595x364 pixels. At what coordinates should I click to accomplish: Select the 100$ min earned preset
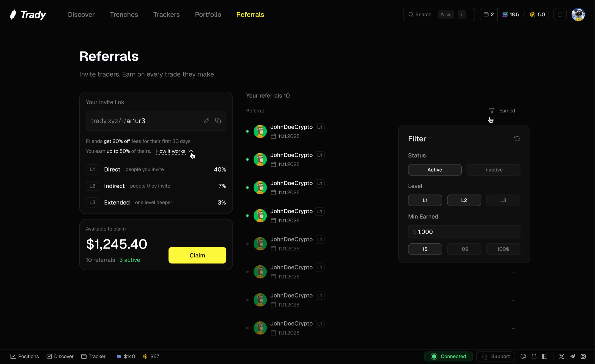point(503,249)
